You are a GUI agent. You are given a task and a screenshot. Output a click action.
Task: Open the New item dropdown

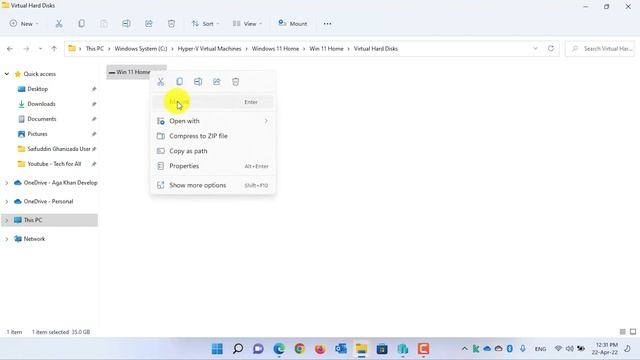24,24
